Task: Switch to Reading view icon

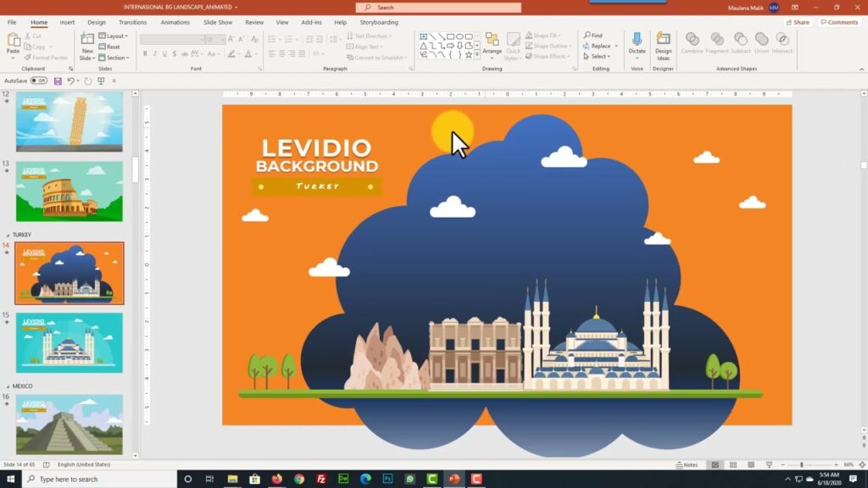Action: pyautogui.click(x=751, y=465)
